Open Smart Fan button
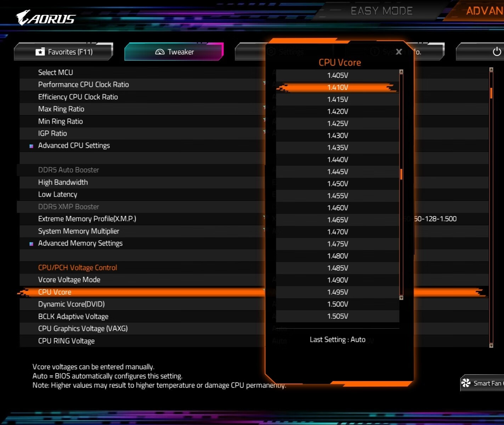This screenshot has height=425, width=504. click(x=482, y=383)
